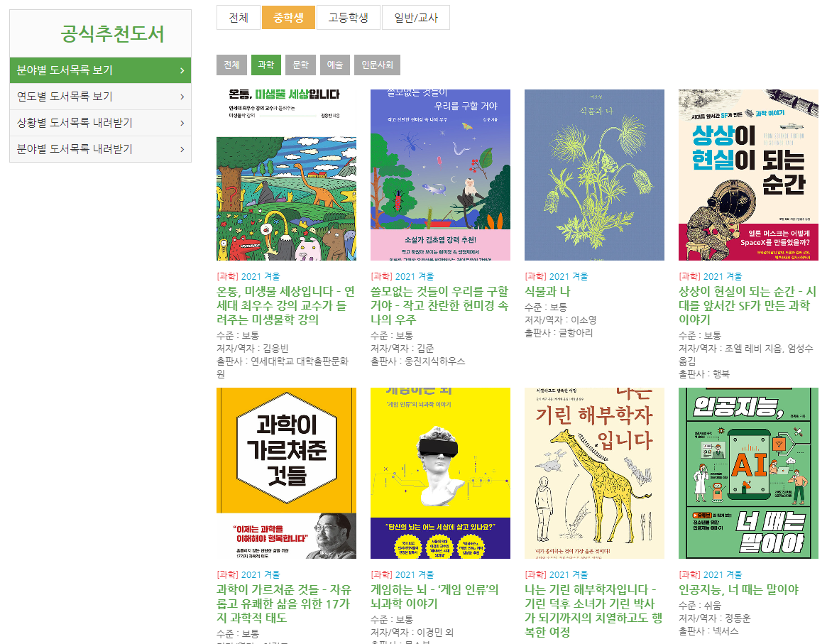The height and width of the screenshot is (644, 827).
Task: Filter by the gray 전체 category button
Action: click(x=231, y=65)
